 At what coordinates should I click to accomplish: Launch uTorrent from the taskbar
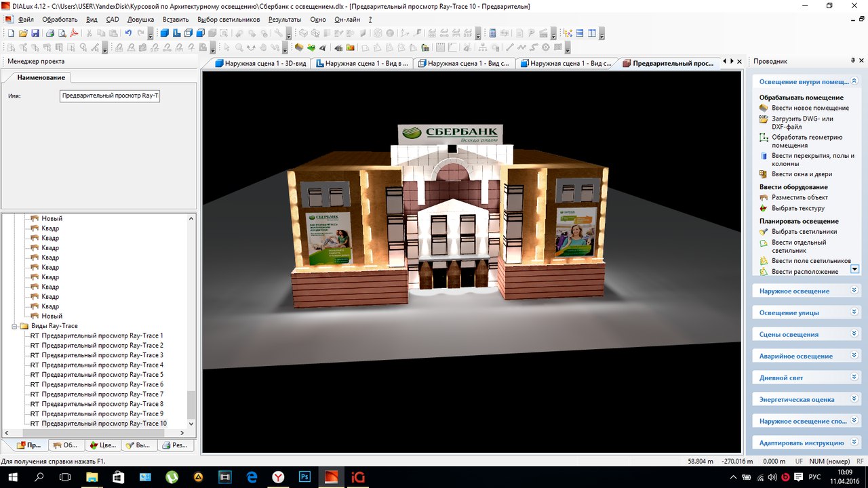coord(172,477)
